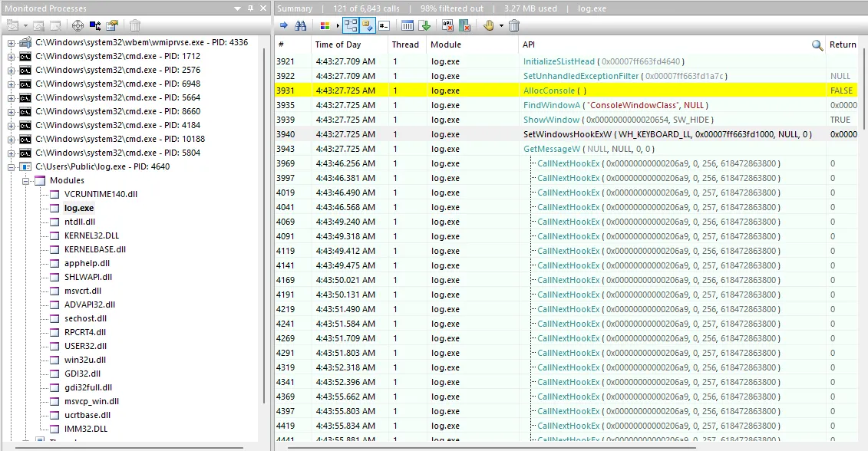Click the cmd.exe PID 5804 console icon
Viewport: 868px width, 451px height.
coord(25,153)
